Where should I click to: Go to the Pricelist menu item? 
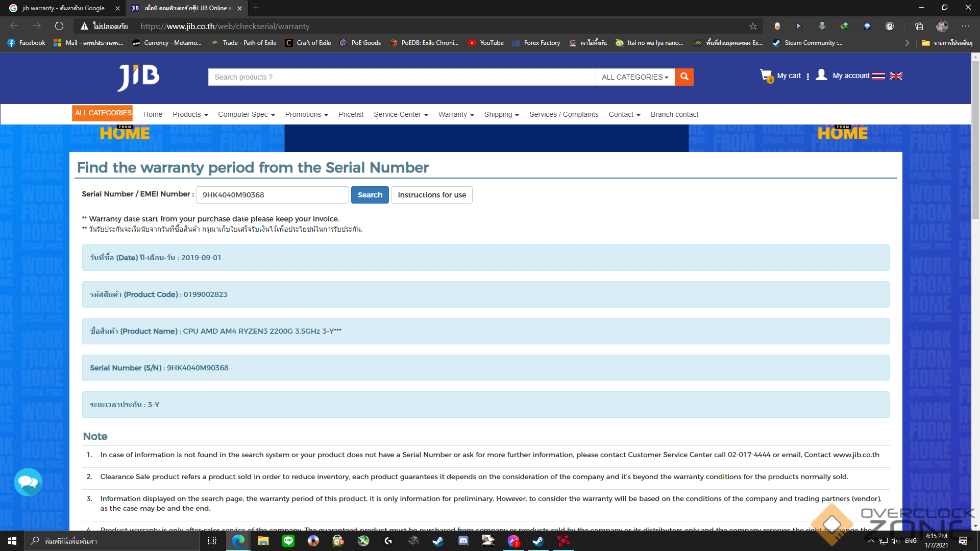(x=351, y=115)
